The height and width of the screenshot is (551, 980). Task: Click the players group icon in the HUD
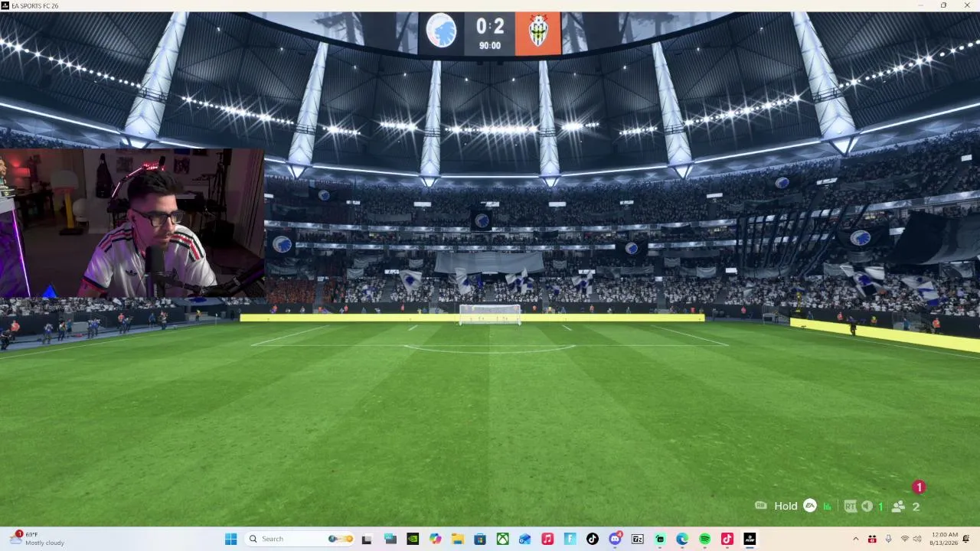899,506
